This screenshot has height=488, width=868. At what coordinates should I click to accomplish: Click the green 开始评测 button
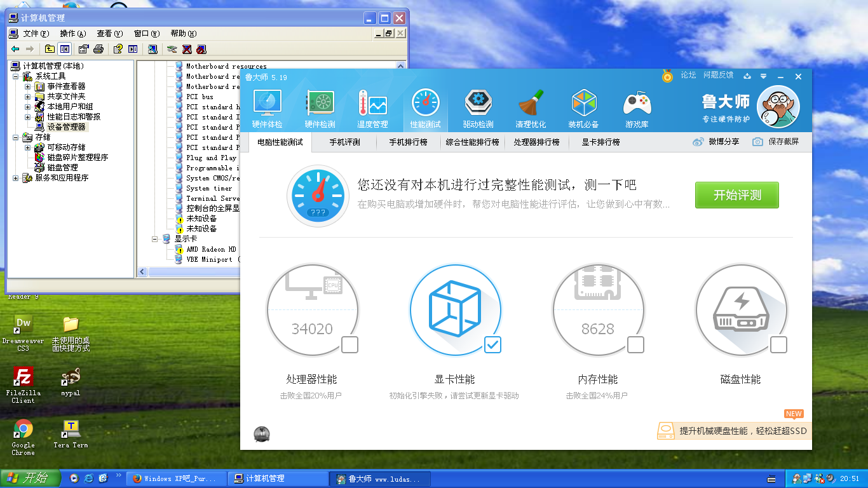pos(736,195)
